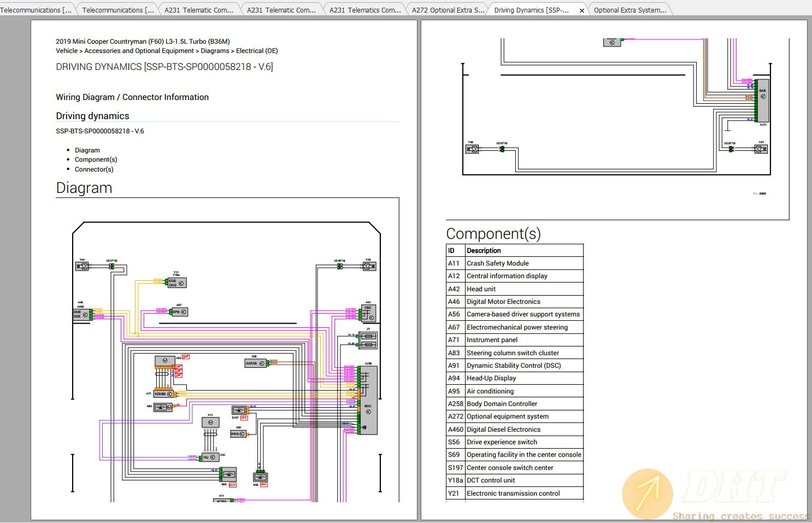Go to the Connector(s) link
This screenshot has width=812, height=523.
pos(94,169)
